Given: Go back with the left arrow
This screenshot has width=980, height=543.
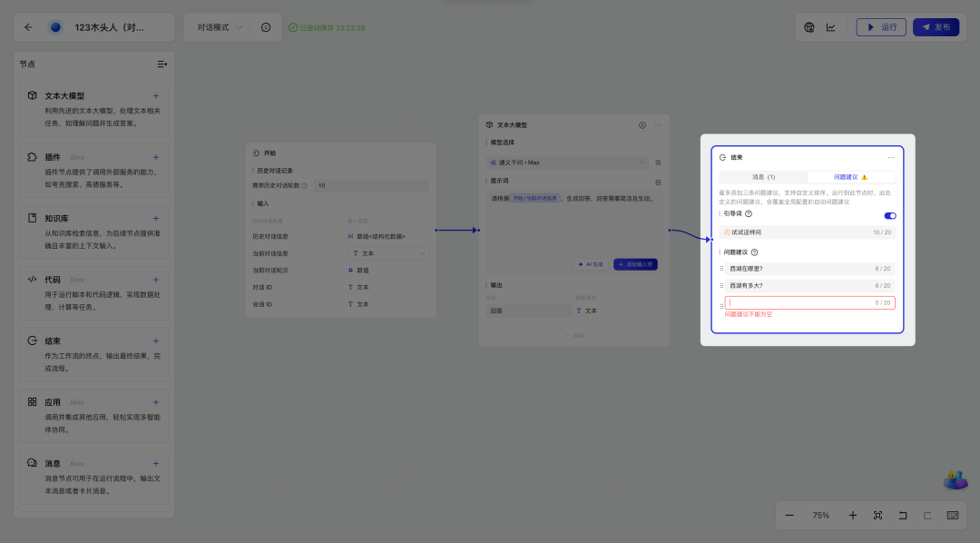Looking at the screenshot, I should click(x=28, y=27).
